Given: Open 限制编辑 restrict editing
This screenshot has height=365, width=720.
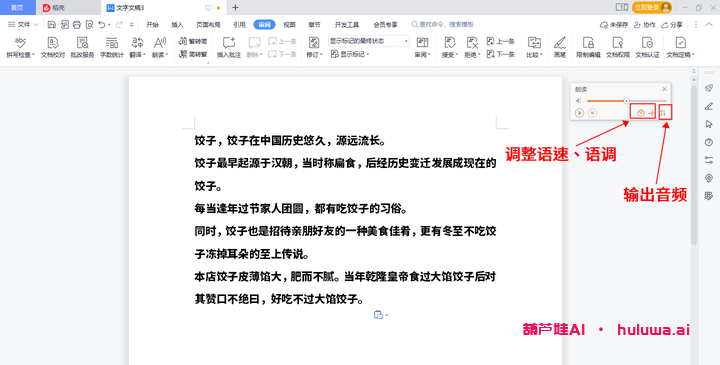Looking at the screenshot, I should pos(588,48).
